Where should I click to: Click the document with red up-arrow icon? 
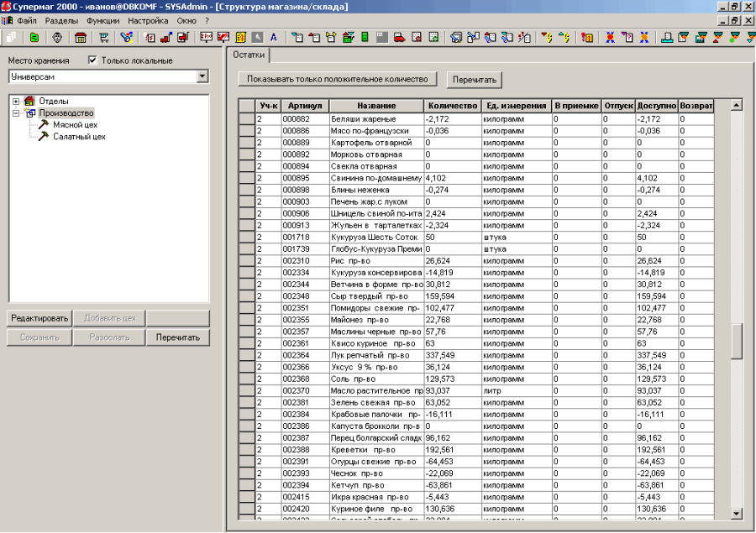[314, 38]
